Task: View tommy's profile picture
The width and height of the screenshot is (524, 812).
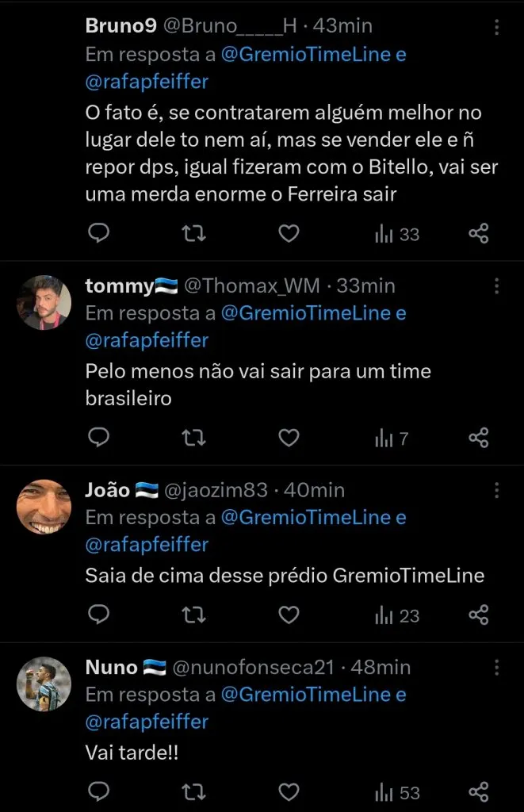Action: 44,301
